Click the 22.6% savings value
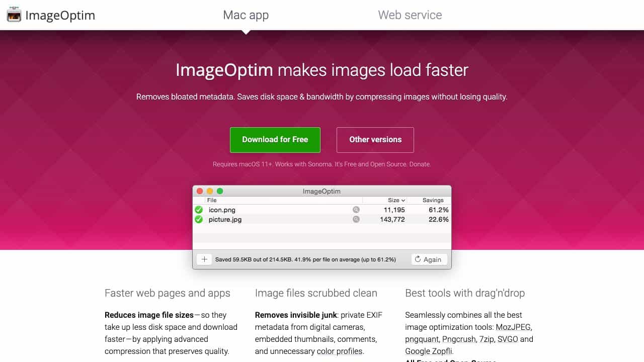 (439, 219)
